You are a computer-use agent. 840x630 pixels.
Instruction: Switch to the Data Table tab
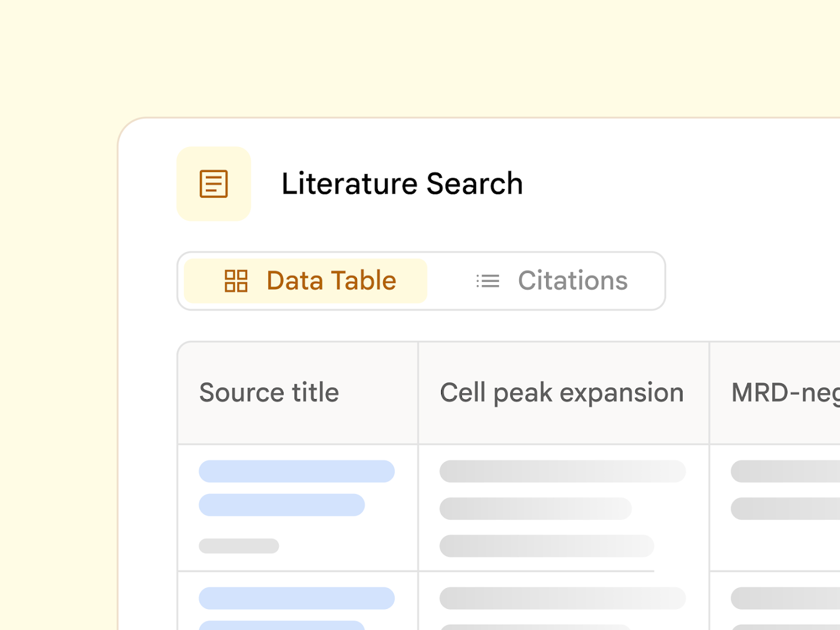[306, 281]
